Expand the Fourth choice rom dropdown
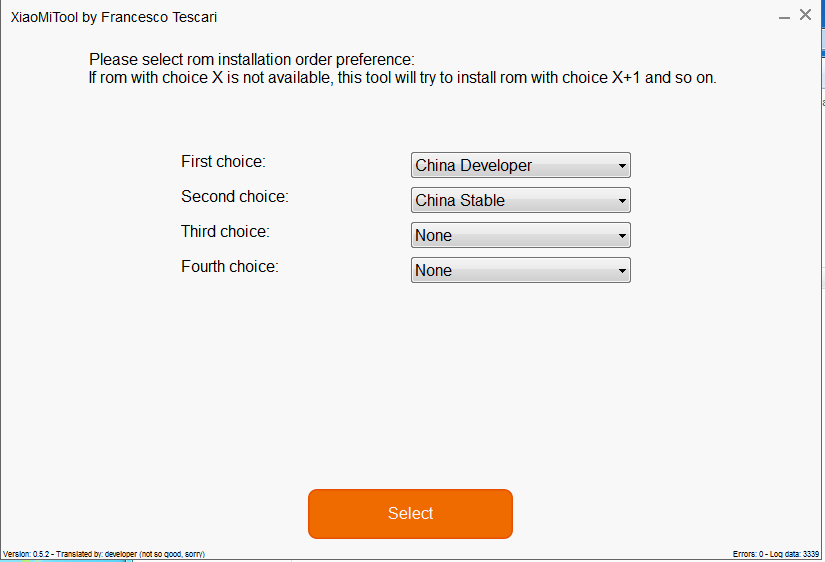825x562 pixels. click(x=520, y=270)
